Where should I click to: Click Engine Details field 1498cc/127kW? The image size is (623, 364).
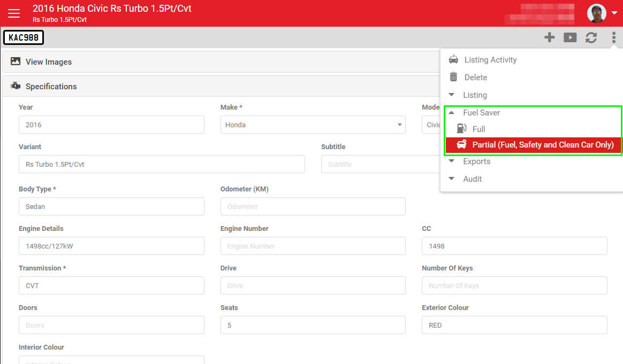[x=112, y=246]
